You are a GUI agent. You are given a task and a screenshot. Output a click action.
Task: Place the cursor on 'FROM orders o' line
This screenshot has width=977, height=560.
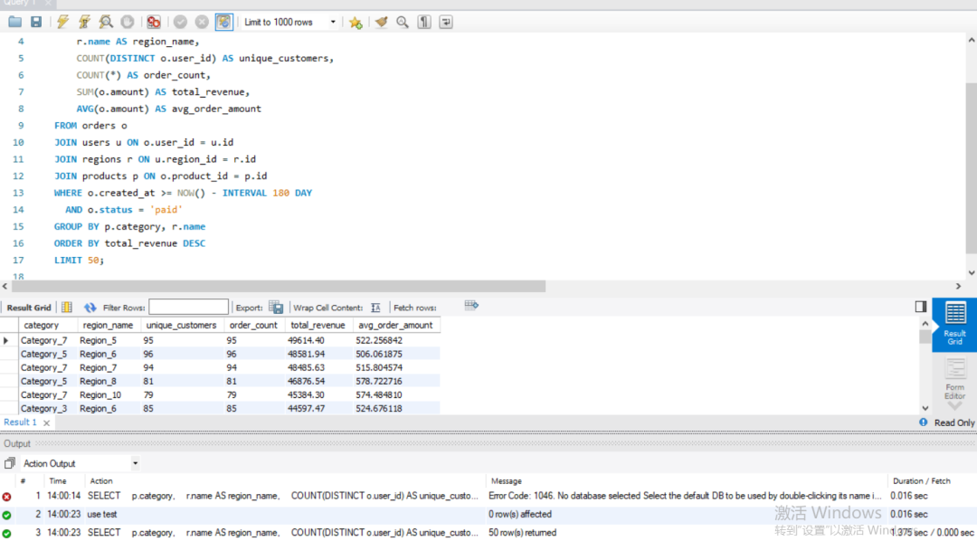click(90, 125)
